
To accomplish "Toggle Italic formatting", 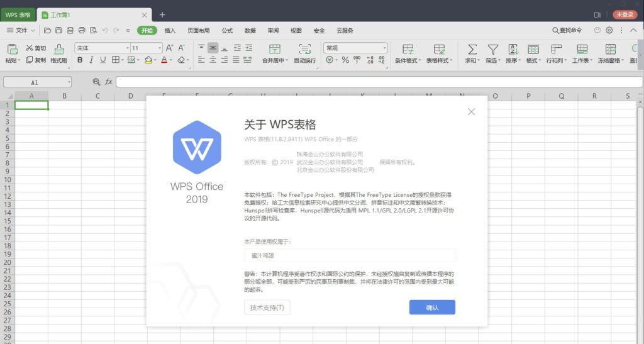I will (91, 60).
